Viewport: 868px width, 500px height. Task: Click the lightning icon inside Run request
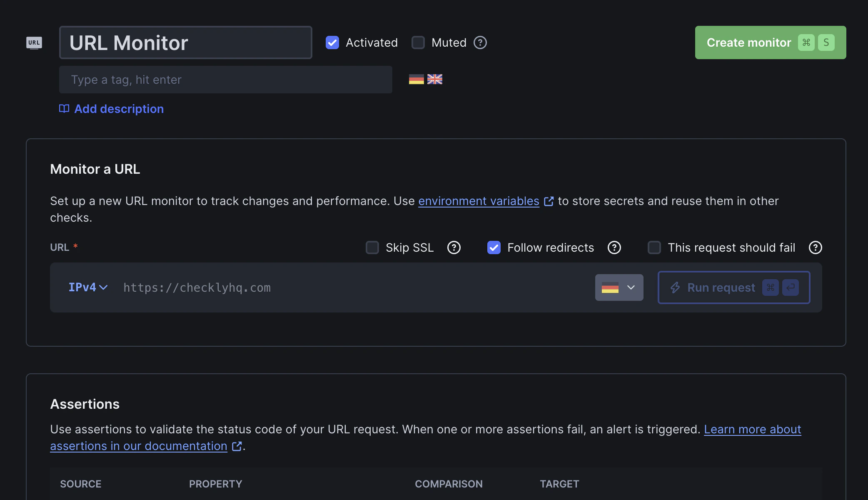[676, 287]
